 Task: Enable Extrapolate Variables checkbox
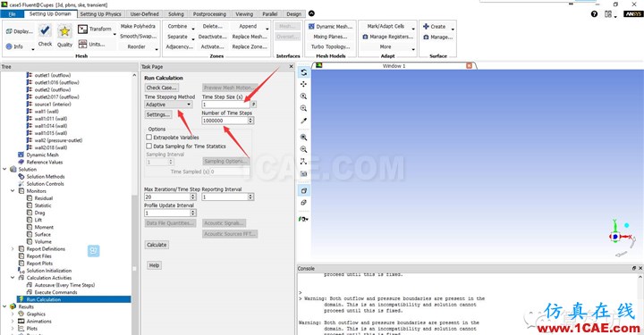tap(149, 138)
